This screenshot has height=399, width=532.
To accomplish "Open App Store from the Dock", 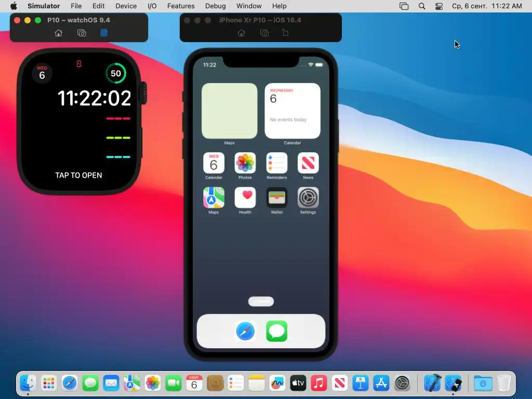I will (381, 383).
